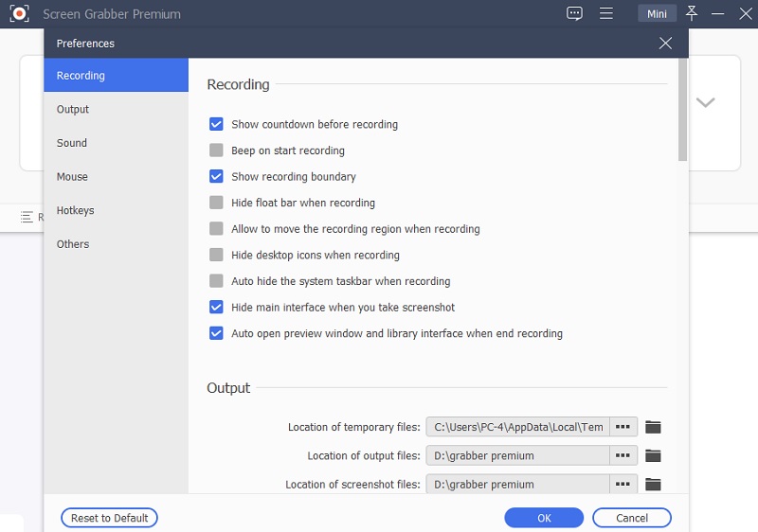This screenshot has width=758, height=532.
Task: Open output files folder icon
Action: [653, 455]
